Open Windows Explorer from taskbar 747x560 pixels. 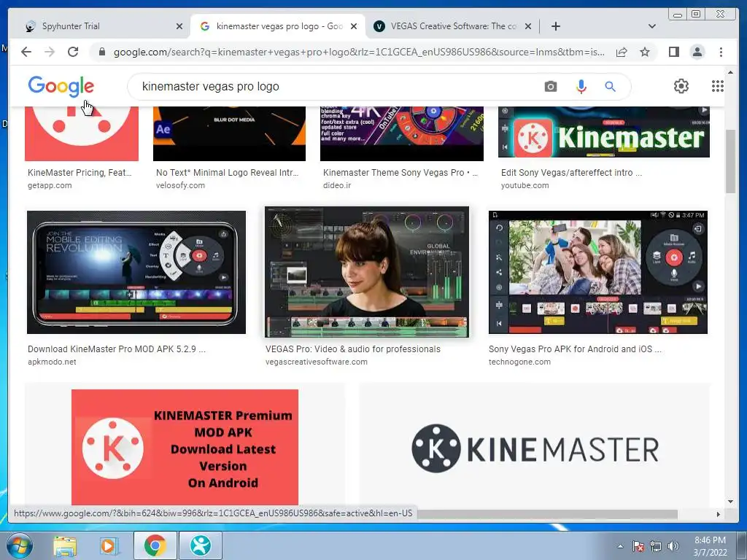point(65,545)
